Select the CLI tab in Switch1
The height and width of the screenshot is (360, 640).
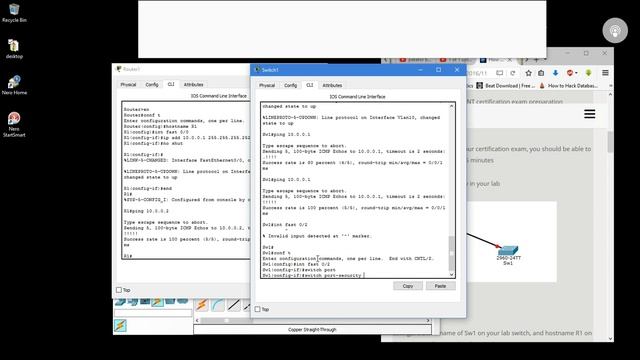pyautogui.click(x=309, y=85)
